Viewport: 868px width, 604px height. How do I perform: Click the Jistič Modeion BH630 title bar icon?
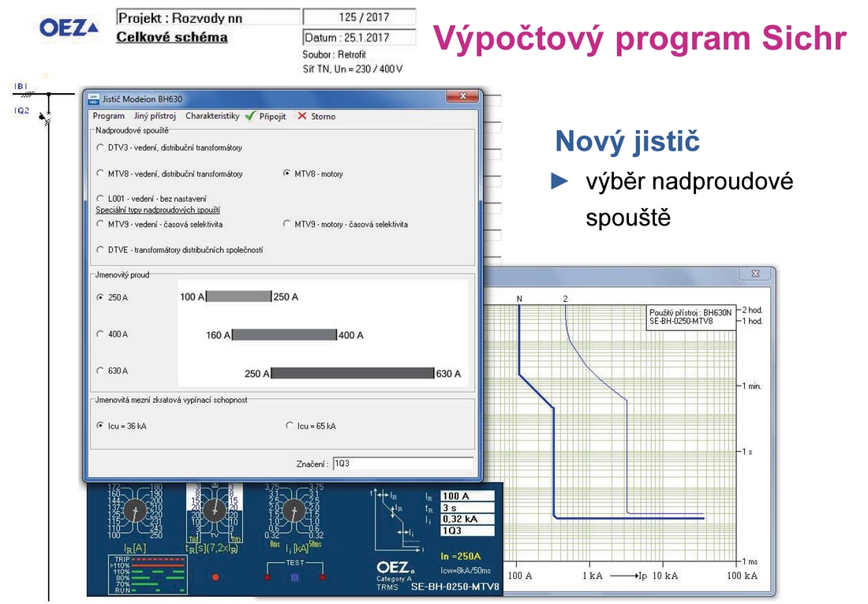click(94, 99)
